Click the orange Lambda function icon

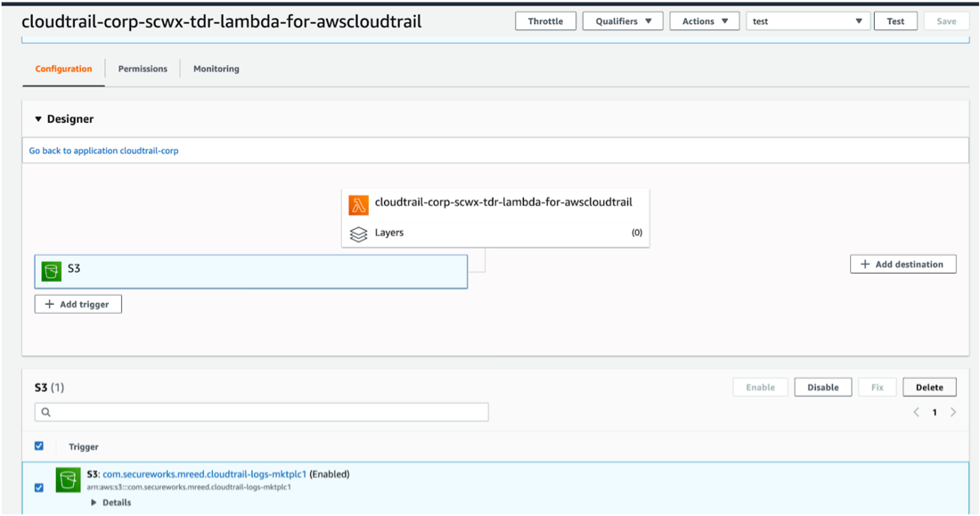click(x=358, y=204)
